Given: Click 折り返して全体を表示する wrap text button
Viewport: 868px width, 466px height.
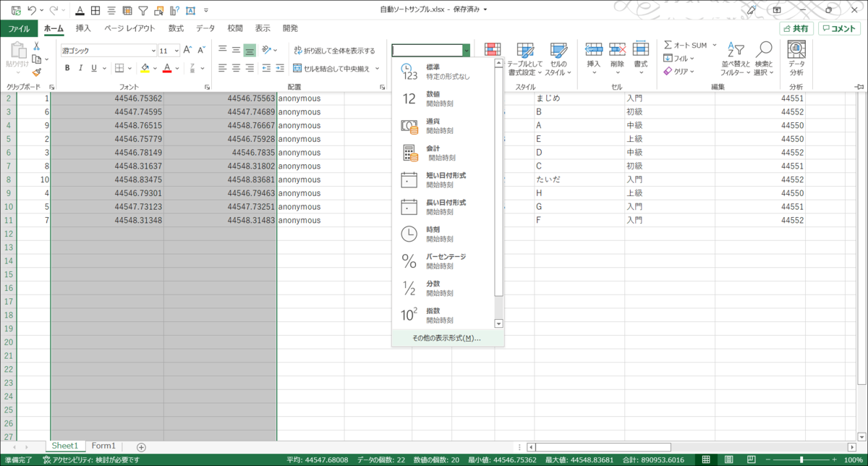Looking at the screenshot, I should tap(334, 51).
